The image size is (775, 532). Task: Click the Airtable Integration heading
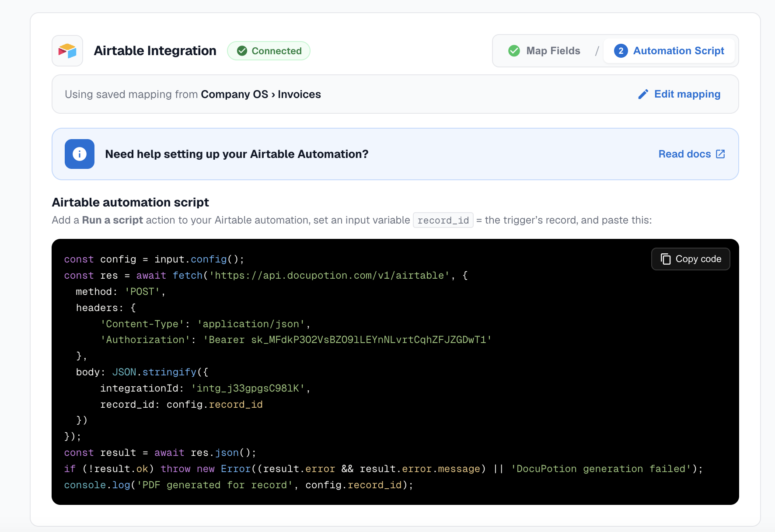pyautogui.click(x=155, y=51)
